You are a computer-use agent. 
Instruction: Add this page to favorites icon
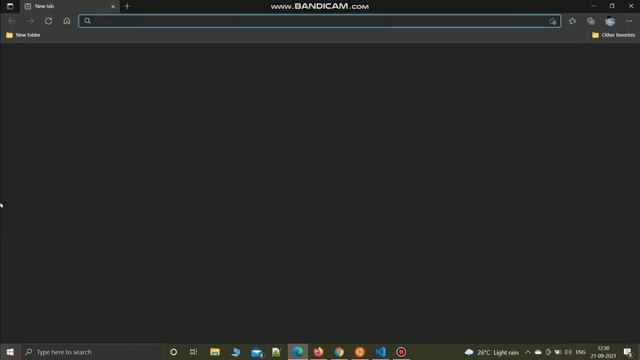[x=553, y=21]
